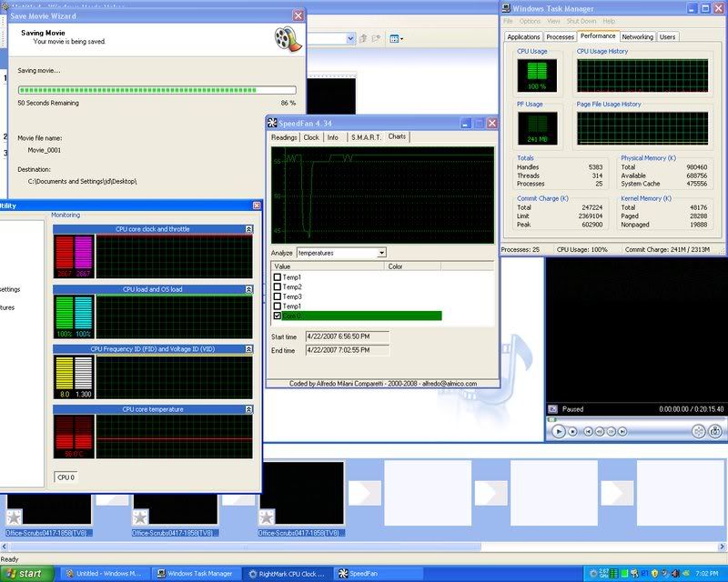Open the Analyze temperatures dropdown in SpeedFan

pos(381,253)
